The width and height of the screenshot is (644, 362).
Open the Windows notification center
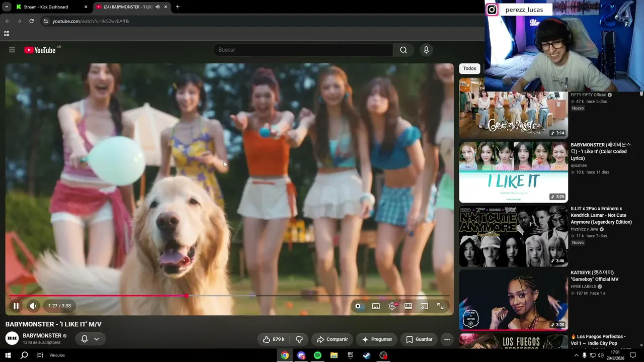coord(633,355)
